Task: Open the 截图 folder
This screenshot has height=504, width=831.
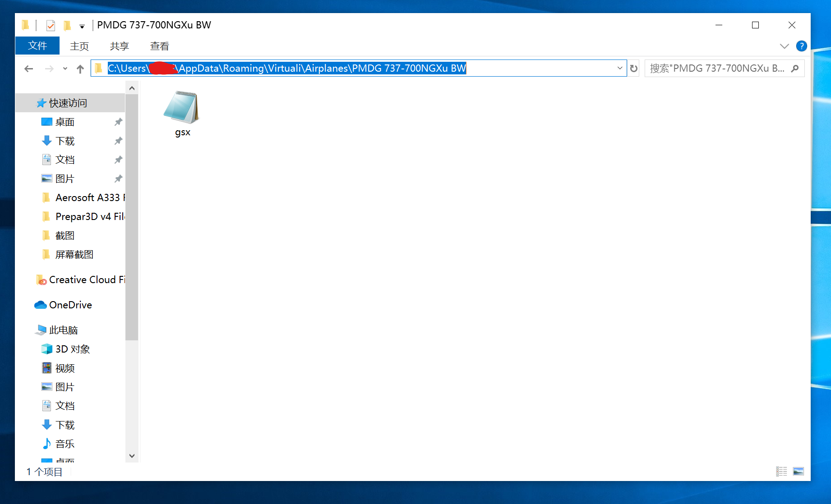Action: [65, 236]
